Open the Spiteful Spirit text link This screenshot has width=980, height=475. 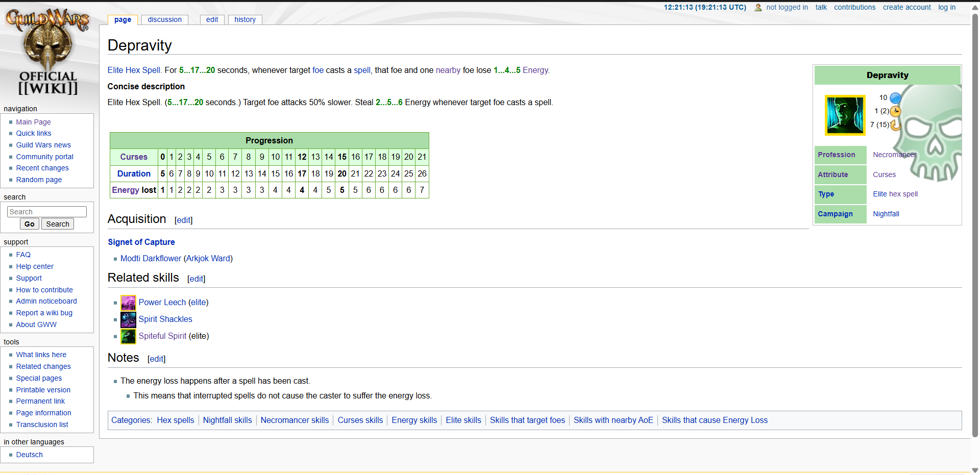coord(163,336)
